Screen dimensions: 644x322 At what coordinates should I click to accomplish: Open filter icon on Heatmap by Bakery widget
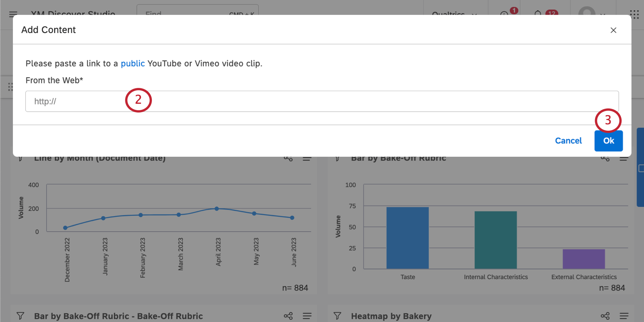337,316
